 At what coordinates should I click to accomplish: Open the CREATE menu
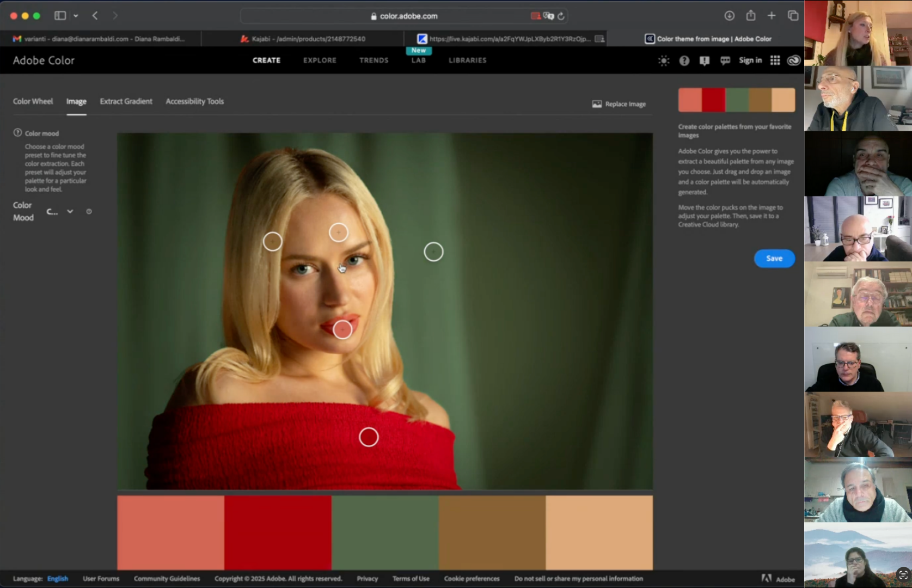pos(266,60)
